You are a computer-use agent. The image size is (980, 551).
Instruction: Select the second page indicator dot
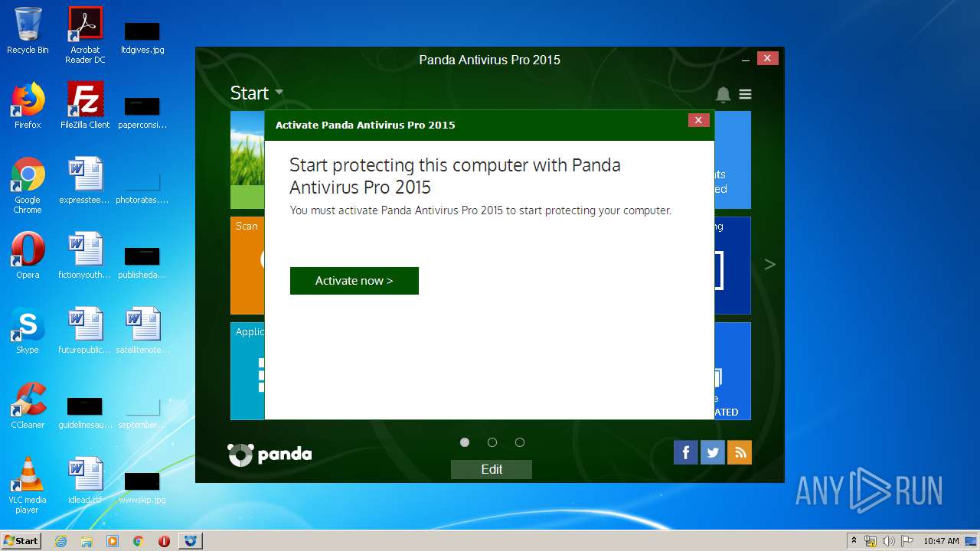492,442
